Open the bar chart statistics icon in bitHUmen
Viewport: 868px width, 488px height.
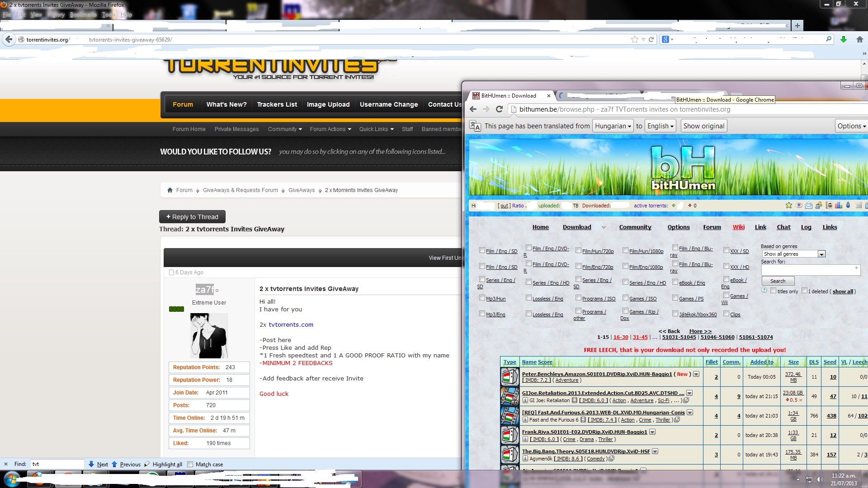pos(839,205)
